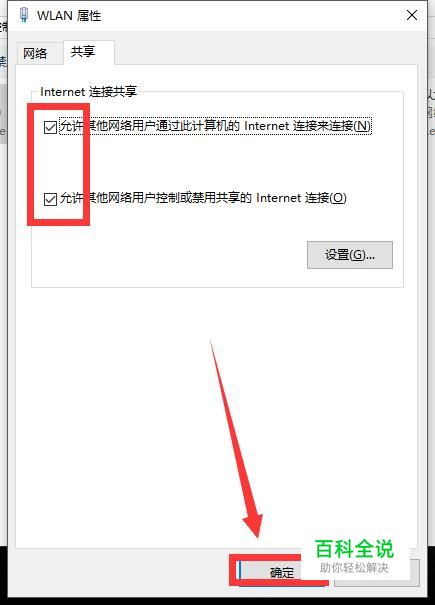Click the label text ending with 连接来连接(N)

pyautogui.click(x=215, y=126)
